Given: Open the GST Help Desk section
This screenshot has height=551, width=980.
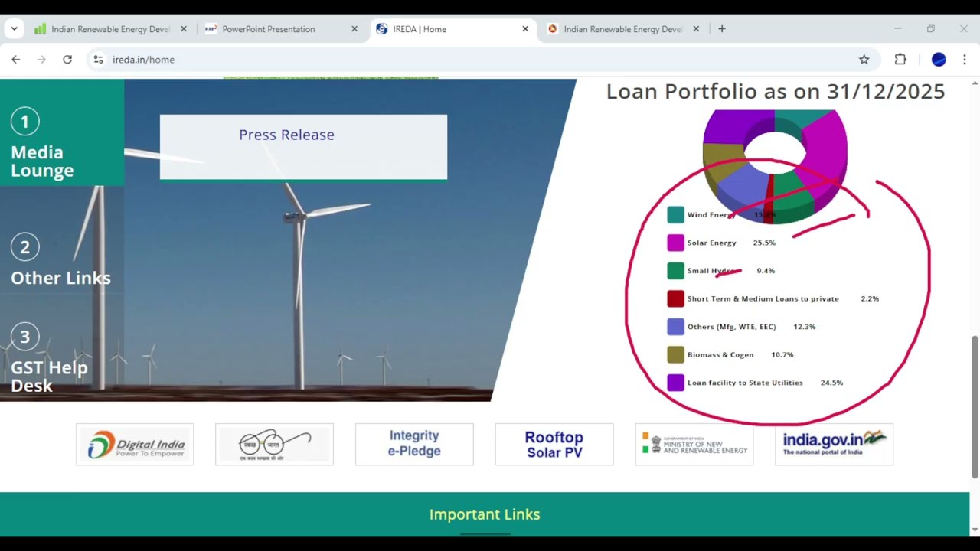Looking at the screenshot, I should tap(49, 377).
